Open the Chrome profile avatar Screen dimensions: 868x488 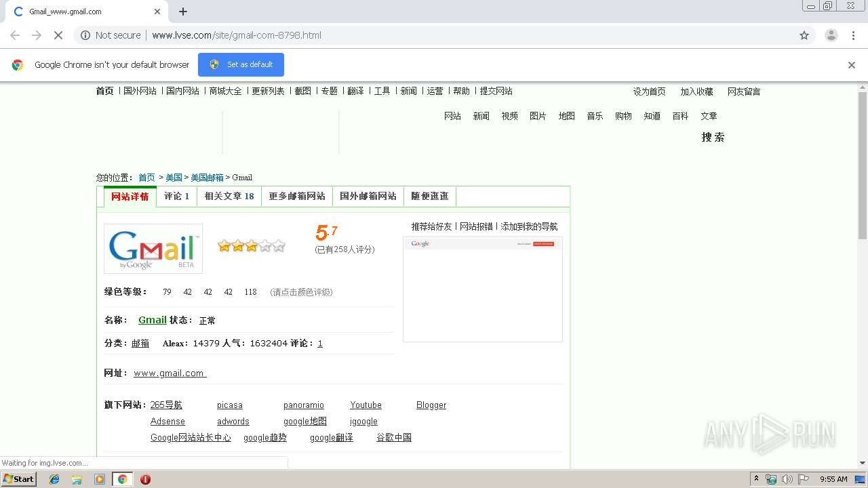click(x=831, y=35)
